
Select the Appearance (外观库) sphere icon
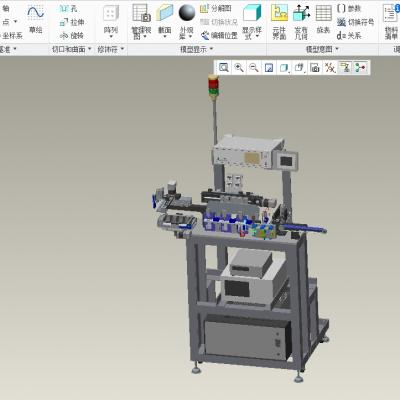(186, 22)
